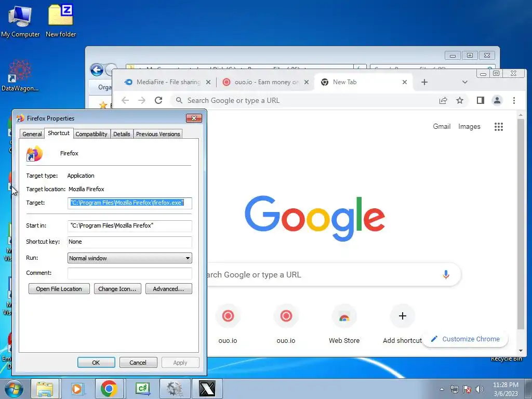Open the Gmail link

tap(442, 127)
